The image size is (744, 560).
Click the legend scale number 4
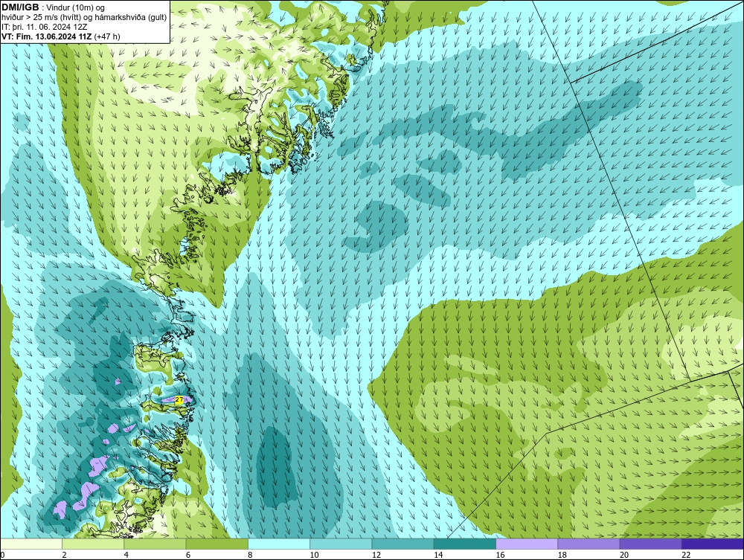click(x=126, y=556)
